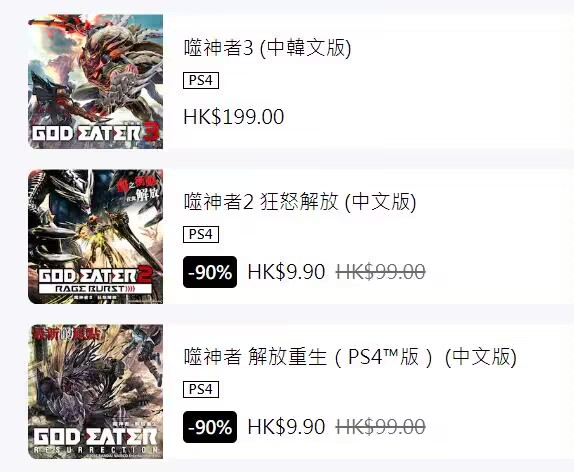
Task: Click the GOD EATER 3 logo on cover
Action: [96, 133]
